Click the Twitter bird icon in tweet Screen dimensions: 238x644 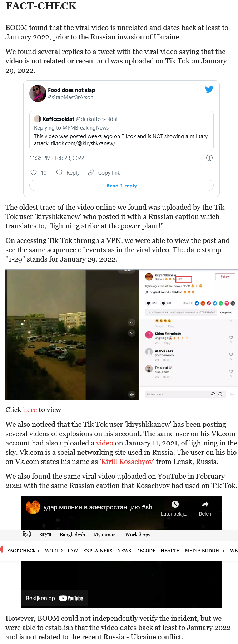tap(209, 89)
